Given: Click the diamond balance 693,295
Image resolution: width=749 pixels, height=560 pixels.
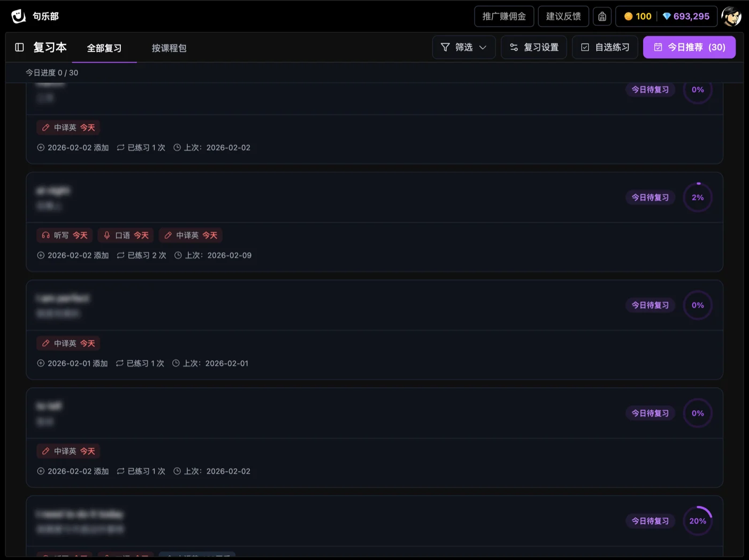Looking at the screenshot, I should tap(686, 17).
